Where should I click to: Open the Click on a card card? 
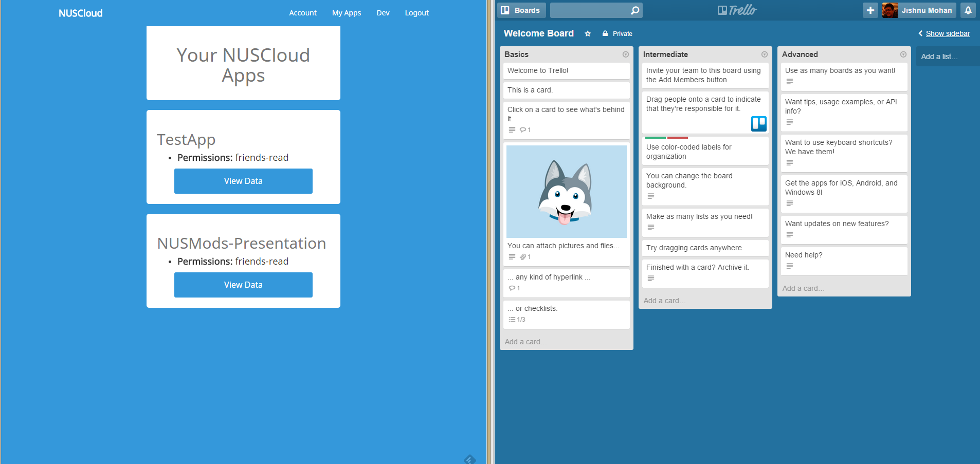coord(567,120)
